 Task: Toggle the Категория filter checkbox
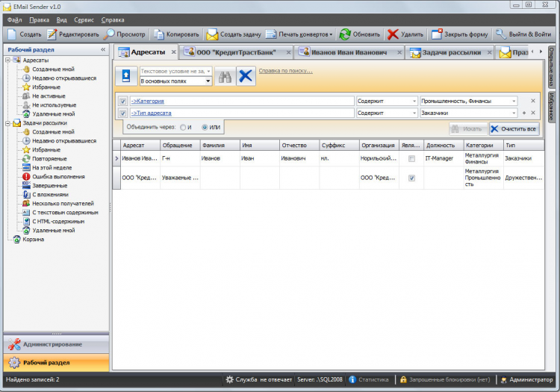click(x=123, y=101)
